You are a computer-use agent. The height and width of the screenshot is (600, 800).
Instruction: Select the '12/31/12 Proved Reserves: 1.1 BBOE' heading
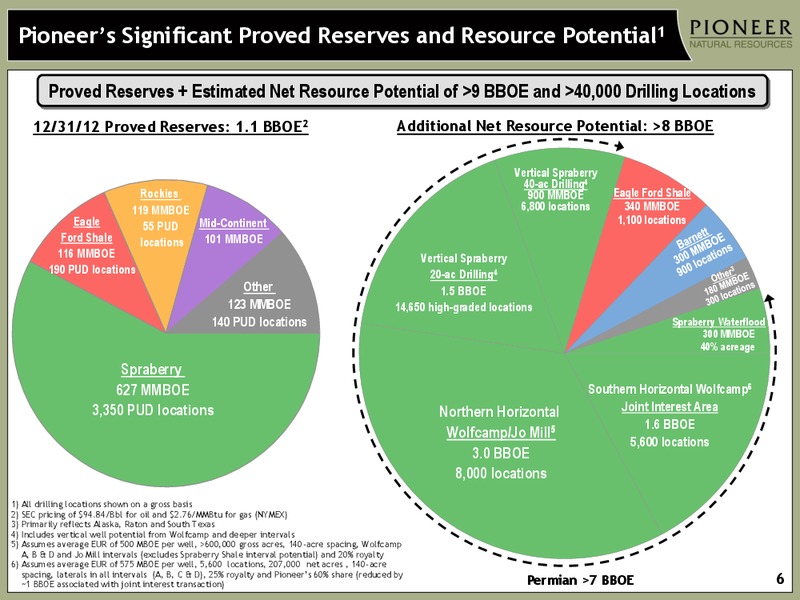pos(171,126)
